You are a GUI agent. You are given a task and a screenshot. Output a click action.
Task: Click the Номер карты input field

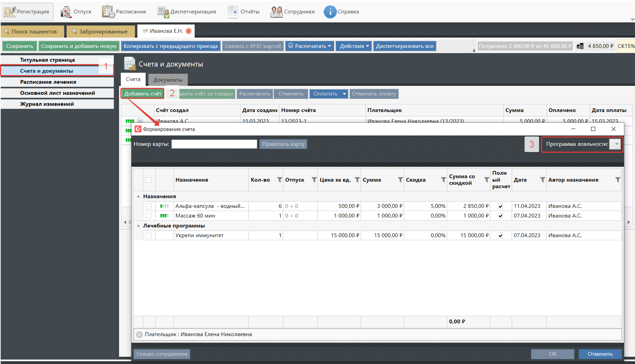tap(214, 144)
